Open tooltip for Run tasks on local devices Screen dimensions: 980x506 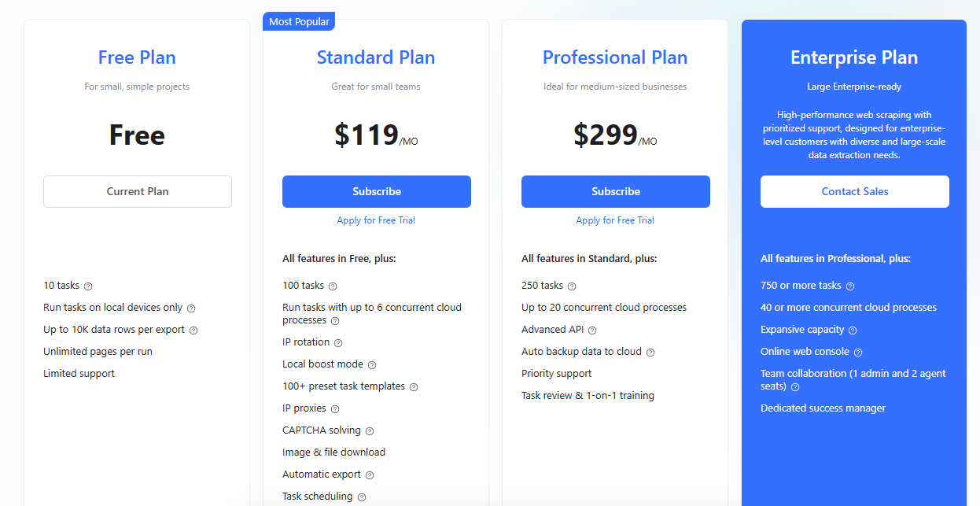coord(191,308)
